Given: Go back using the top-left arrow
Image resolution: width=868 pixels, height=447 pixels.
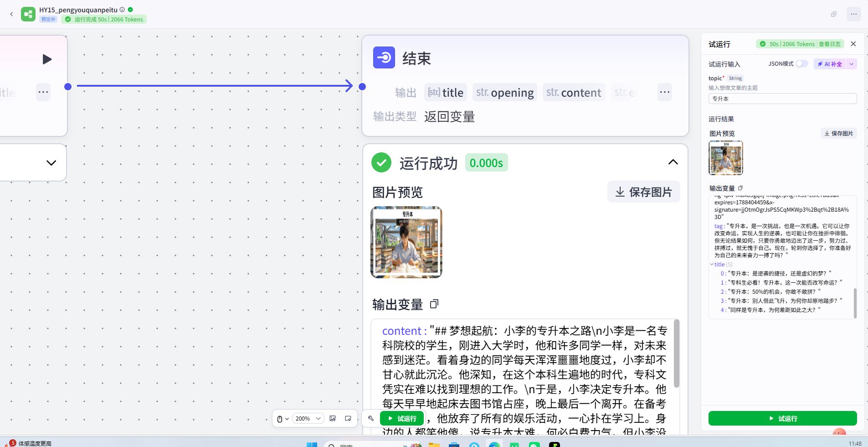Looking at the screenshot, I should click(x=11, y=14).
